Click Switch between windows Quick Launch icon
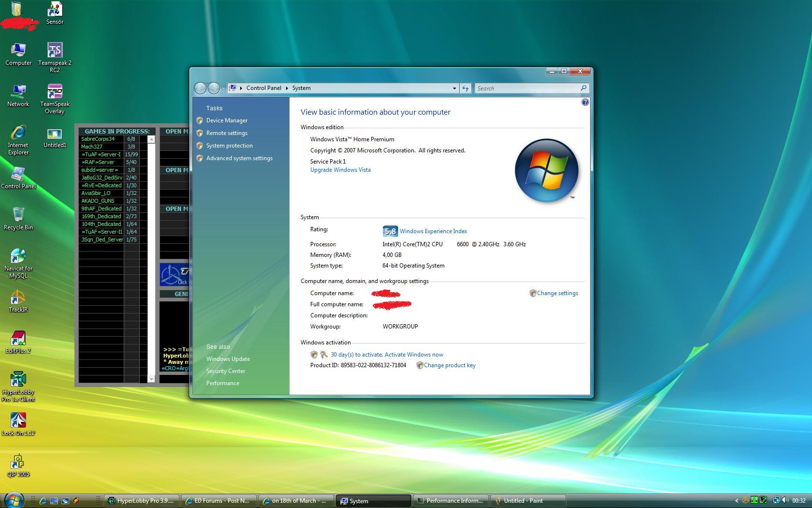Image resolution: width=812 pixels, height=508 pixels. [x=65, y=501]
